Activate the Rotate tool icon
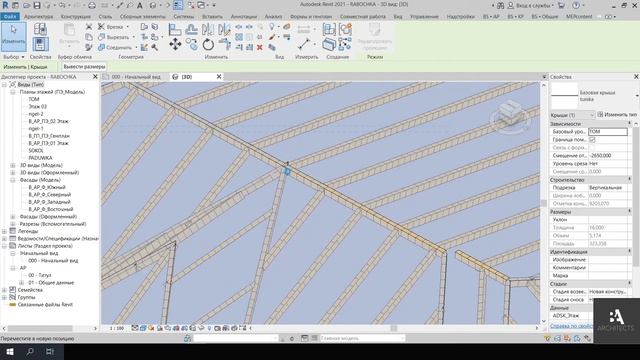The width and height of the screenshot is (640, 360). pos(208,44)
